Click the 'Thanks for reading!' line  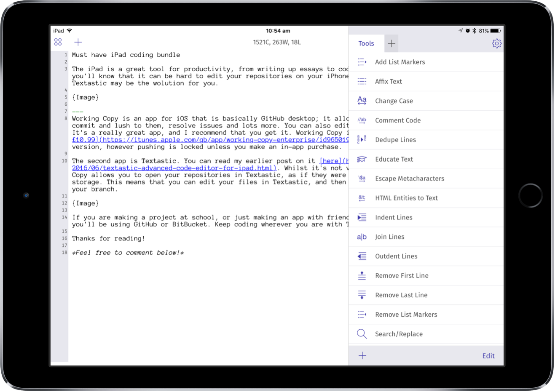pyautogui.click(x=108, y=238)
